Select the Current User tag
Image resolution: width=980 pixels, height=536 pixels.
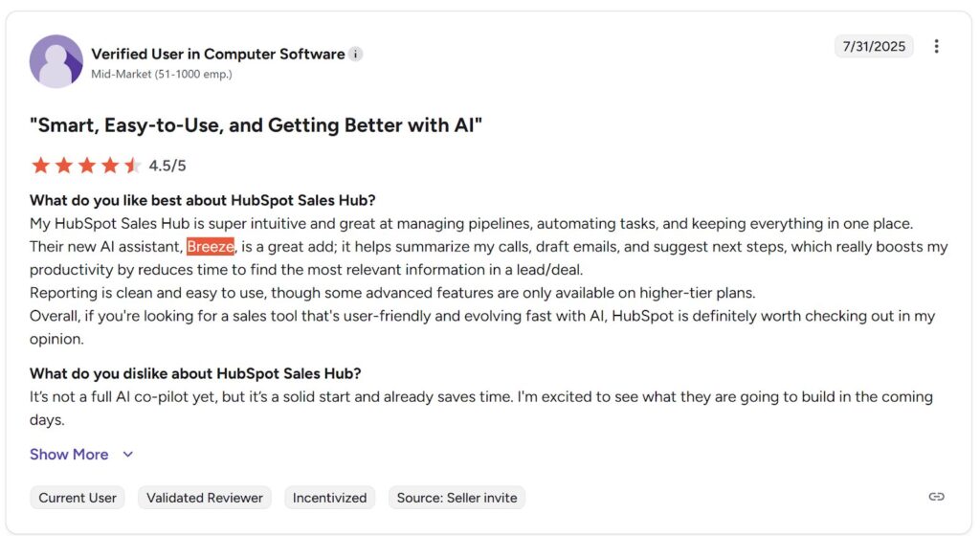(x=78, y=498)
